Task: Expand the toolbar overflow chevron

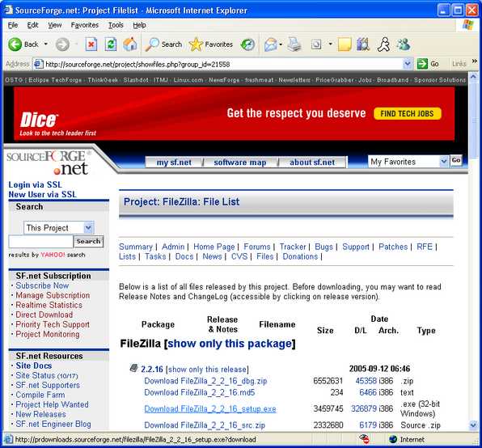Action: 475,61
